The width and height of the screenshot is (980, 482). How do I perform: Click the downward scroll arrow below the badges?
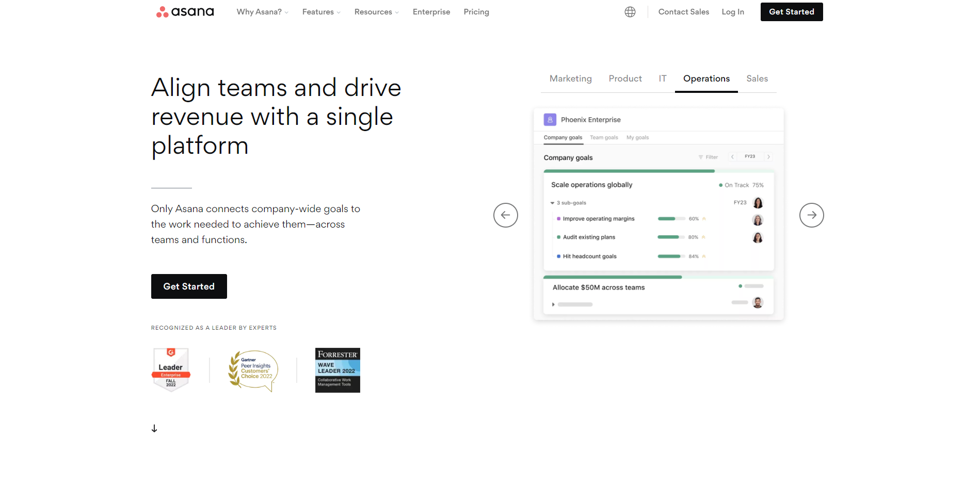pyautogui.click(x=154, y=428)
